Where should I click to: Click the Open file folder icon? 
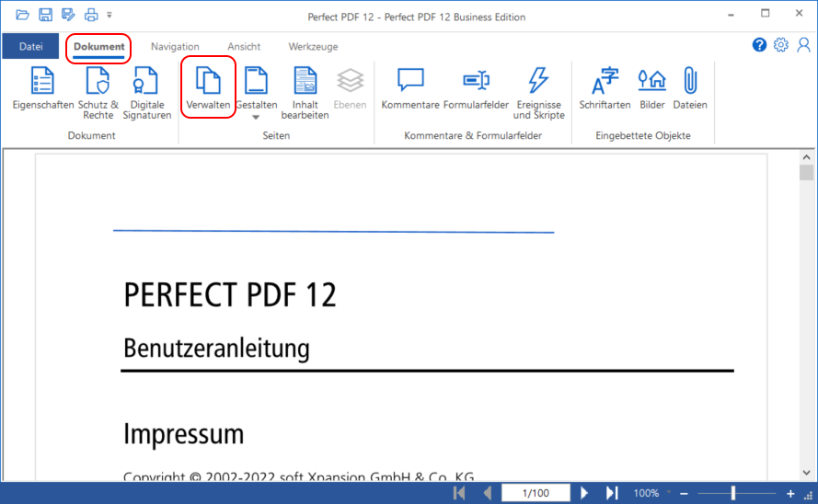pyautogui.click(x=22, y=15)
